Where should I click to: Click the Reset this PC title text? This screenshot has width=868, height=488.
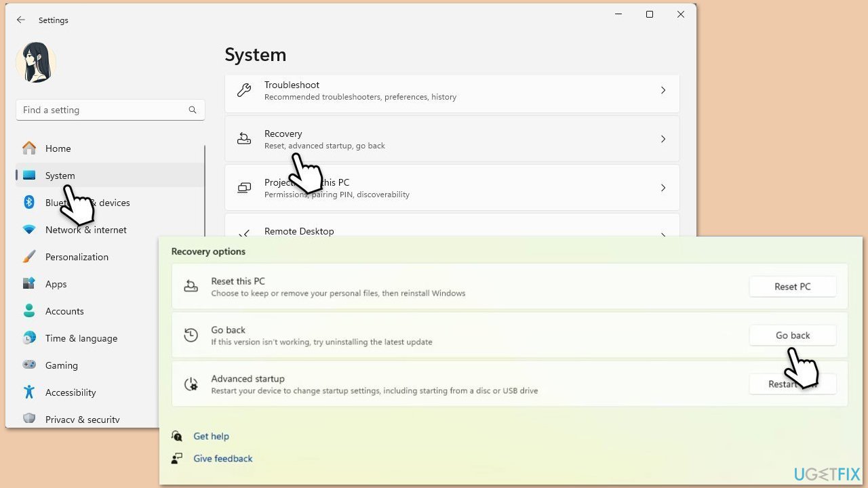point(238,281)
